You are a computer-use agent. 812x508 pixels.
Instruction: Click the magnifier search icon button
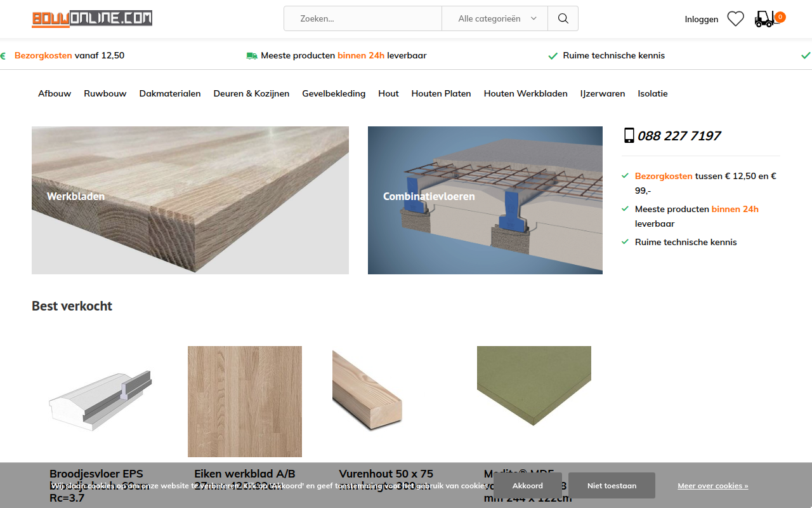[563, 18]
